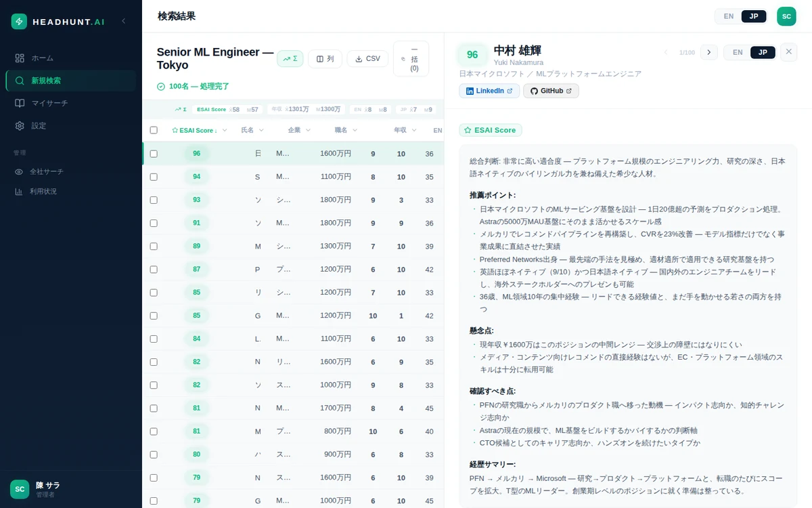Advance to the next candidate with the arrow
The height and width of the screenshot is (508, 812).
pos(708,51)
